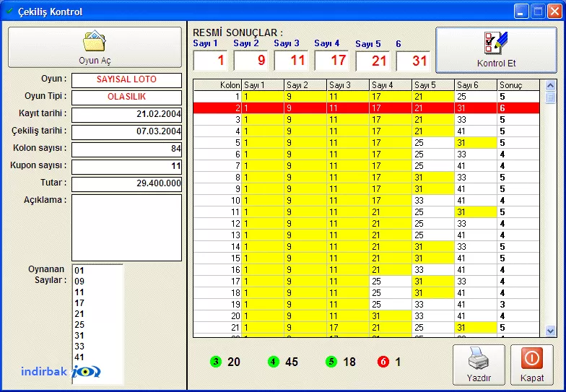
Task: Click the indirbak logo
Action: (x=61, y=371)
